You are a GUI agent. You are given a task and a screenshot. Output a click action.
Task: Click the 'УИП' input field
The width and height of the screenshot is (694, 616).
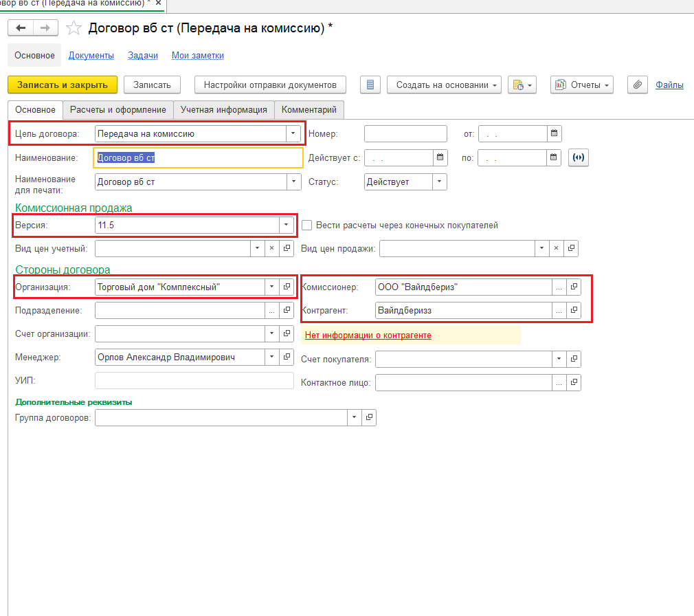[194, 380]
